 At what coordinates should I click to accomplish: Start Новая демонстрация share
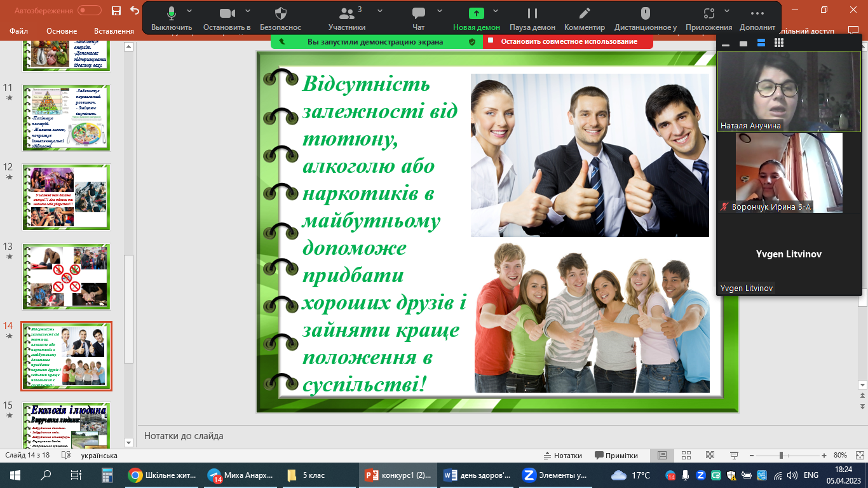(x=477, y=19)
